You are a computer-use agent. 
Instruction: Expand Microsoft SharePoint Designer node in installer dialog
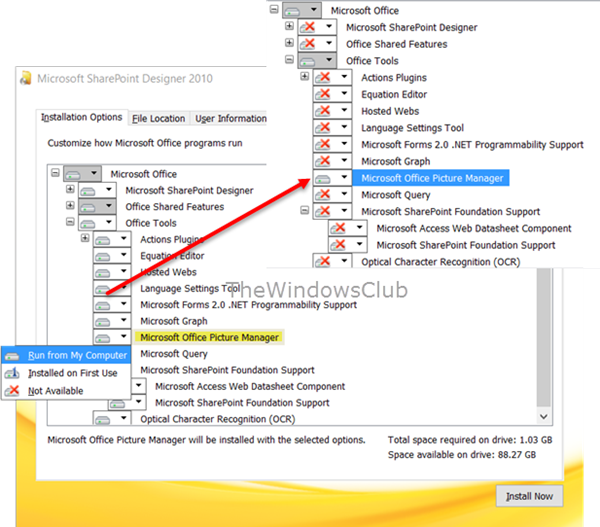[x=70, y=189]
